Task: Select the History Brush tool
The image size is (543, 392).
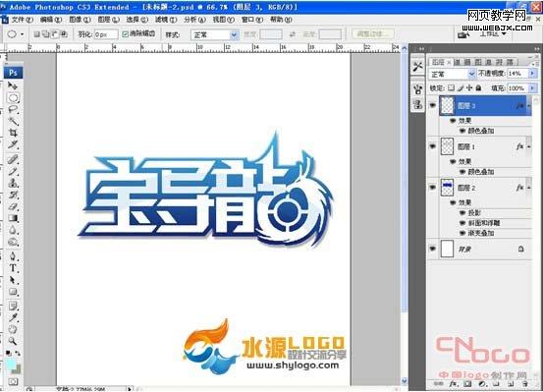Action: (13, 195)
